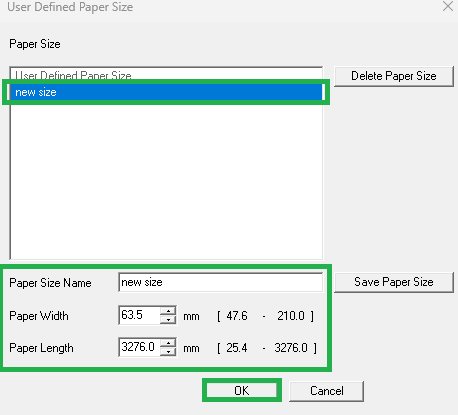Image resolution: width=458 pixels, height=415 pixels.
Task: Dismiss the dialog with Cancel
Action: coord(326,391)
